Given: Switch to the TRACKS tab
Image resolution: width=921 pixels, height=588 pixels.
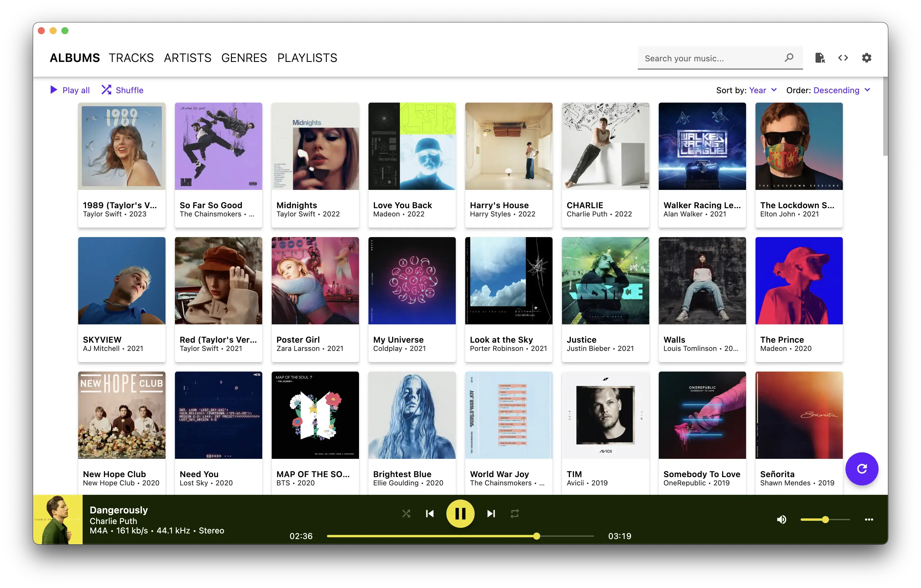Looking at the screenshot, I should [131, 58].
